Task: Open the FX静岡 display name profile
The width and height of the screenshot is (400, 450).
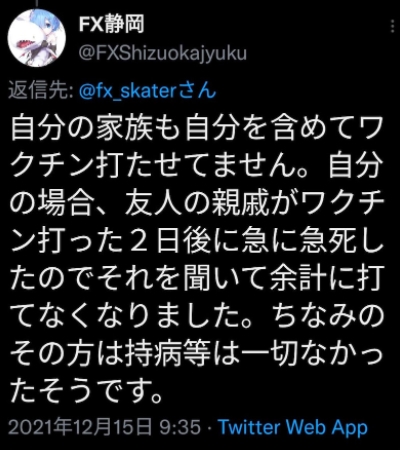Action: [111, 24]
